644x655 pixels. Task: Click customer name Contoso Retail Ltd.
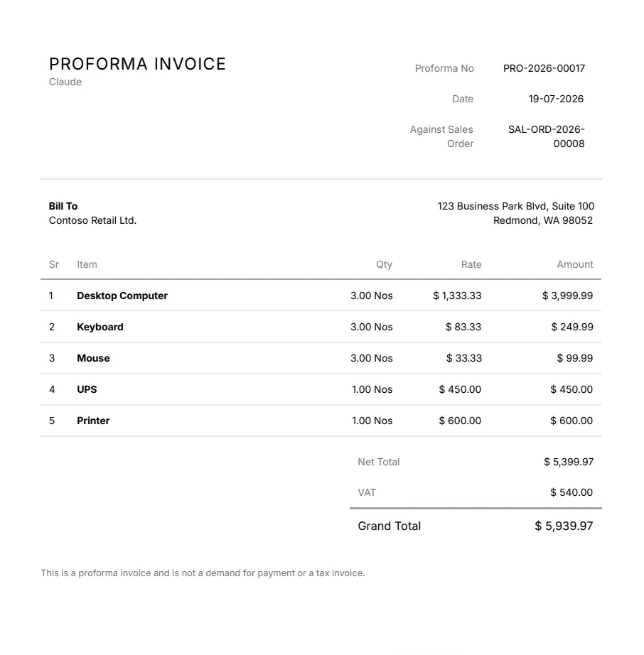point(92,220)
